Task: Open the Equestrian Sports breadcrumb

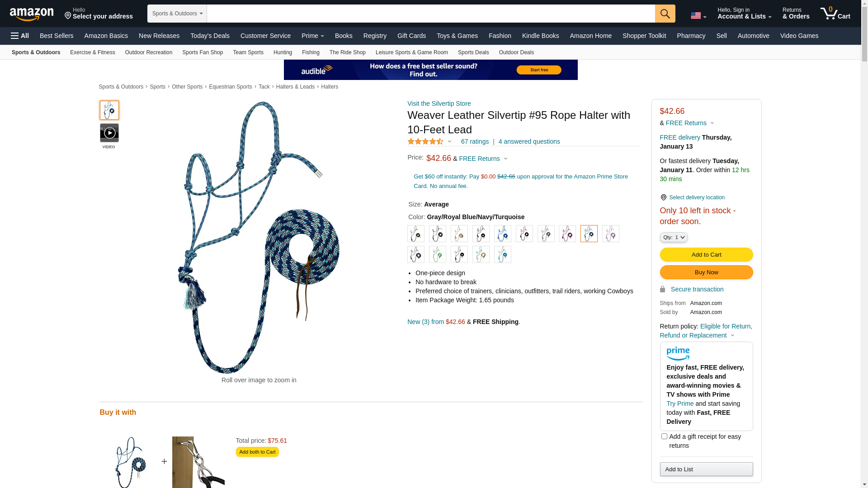Action: tap(231, 87)
